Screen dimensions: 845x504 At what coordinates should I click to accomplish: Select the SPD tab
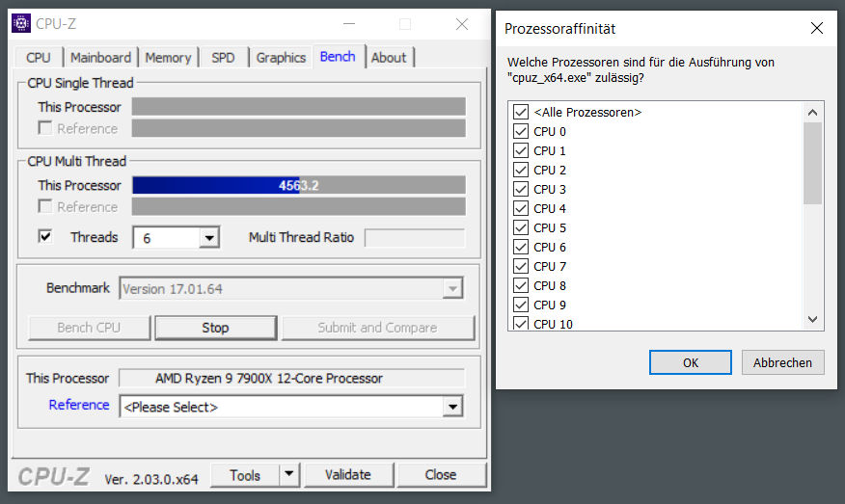coord(223,58)
